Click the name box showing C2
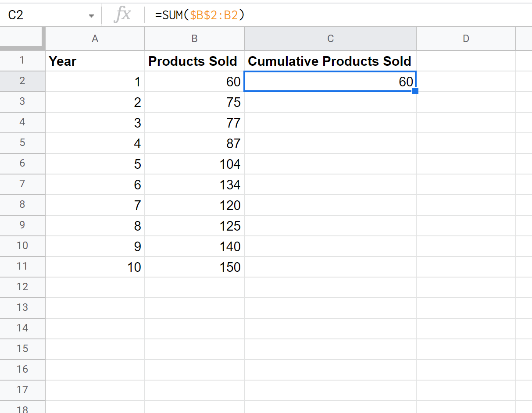 [44, 15]
